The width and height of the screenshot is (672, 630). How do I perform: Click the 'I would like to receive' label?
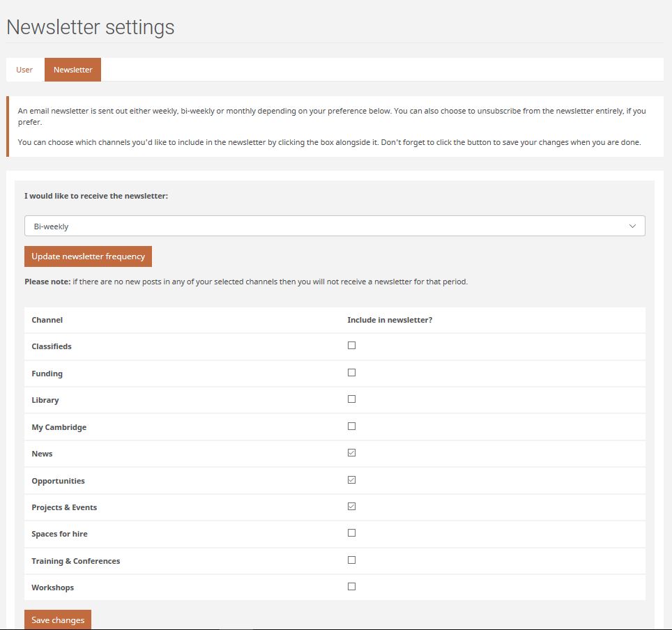pos(96,196)
